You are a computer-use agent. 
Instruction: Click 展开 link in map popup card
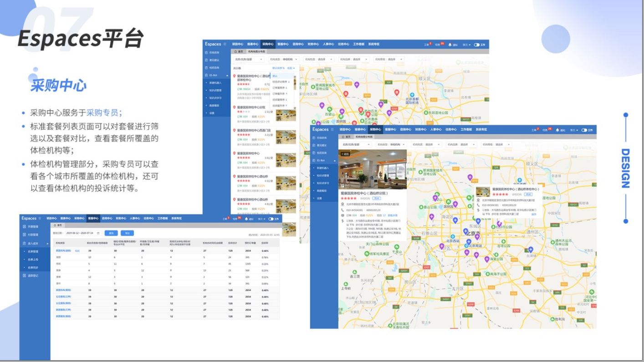coord(534,214)
